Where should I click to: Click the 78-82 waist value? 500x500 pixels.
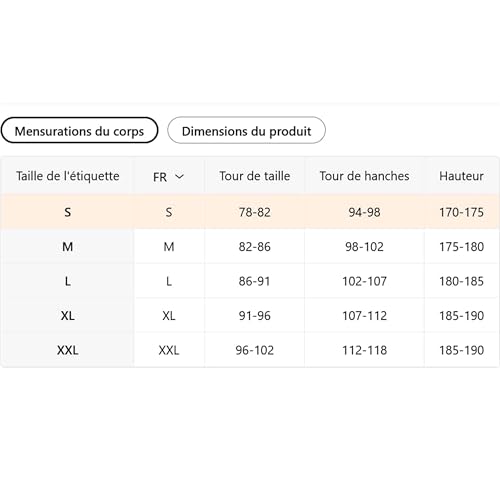255,212
